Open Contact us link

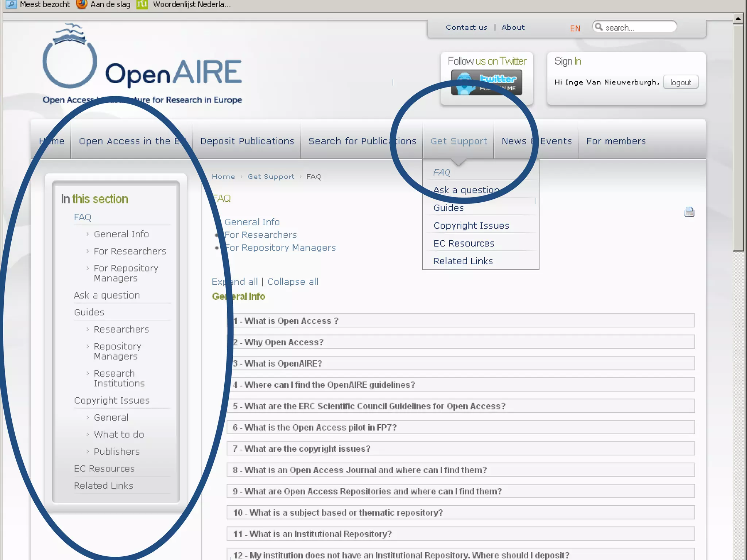tap(466, 27)
